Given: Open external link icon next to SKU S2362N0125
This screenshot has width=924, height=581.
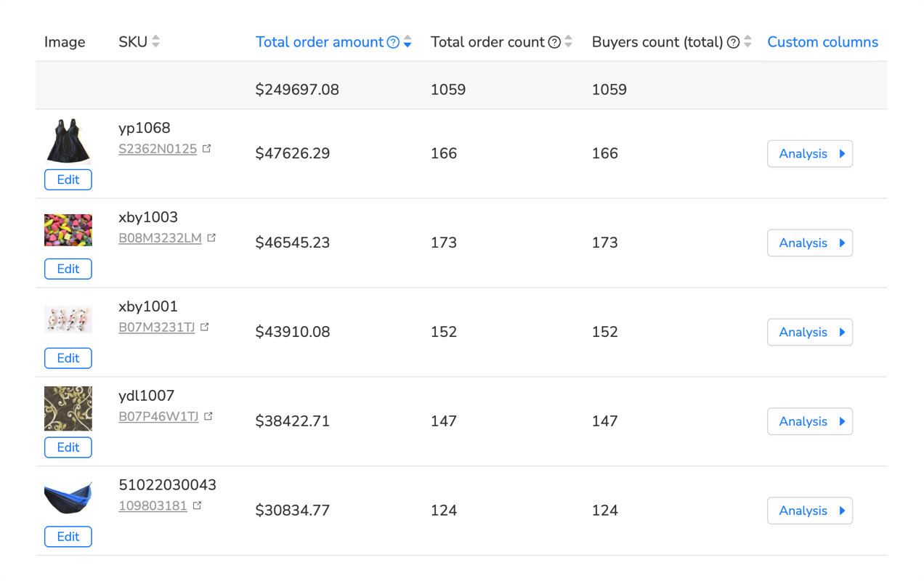Looking at the screenshot, I should (207, 147).
